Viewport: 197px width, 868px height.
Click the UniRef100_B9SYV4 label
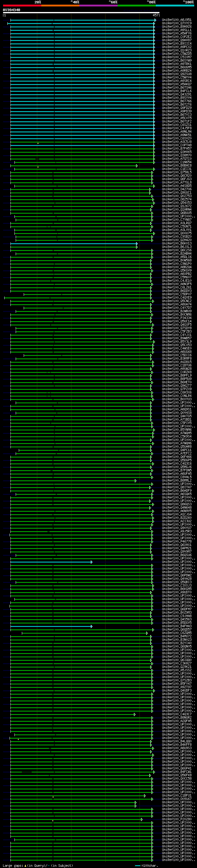176,98
